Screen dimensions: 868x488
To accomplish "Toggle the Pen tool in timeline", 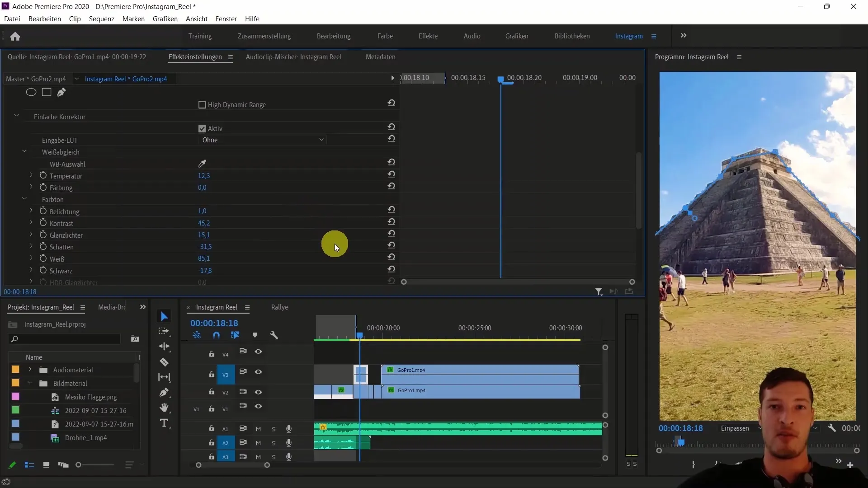I will tap(165, 393).
